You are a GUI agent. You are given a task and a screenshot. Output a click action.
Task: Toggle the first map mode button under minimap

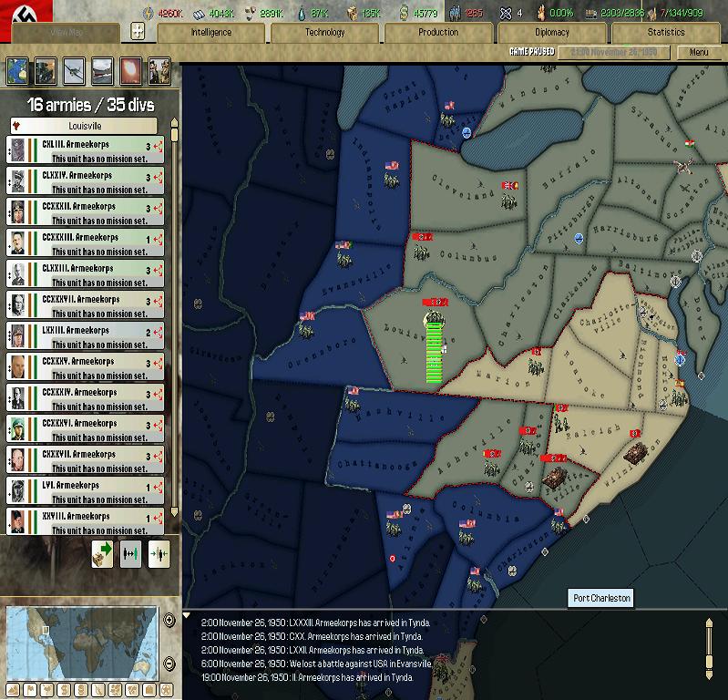pyautogui.click(x=15, y=690)
